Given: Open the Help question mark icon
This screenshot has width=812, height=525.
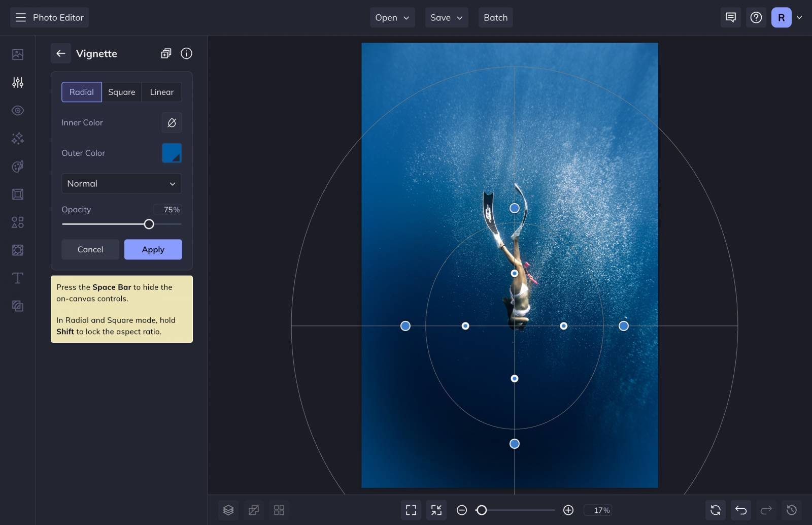Looking at the screenshot, I should point(756,18).
